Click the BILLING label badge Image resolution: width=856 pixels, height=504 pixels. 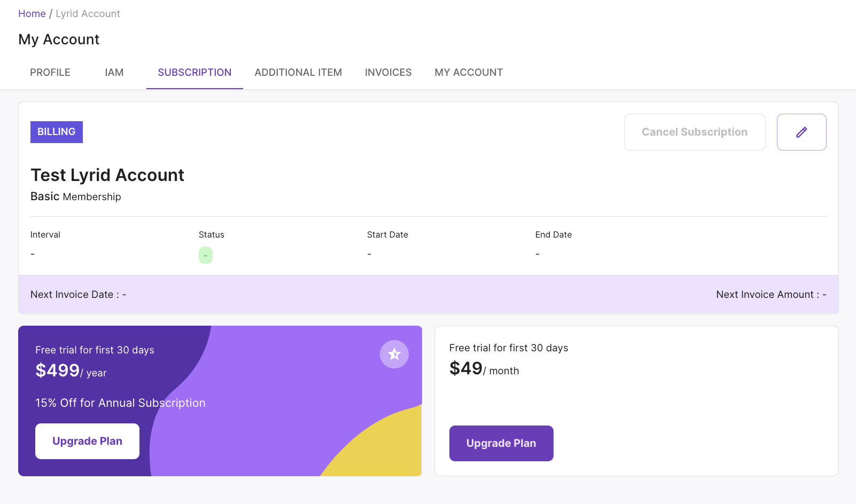[57, 132]
